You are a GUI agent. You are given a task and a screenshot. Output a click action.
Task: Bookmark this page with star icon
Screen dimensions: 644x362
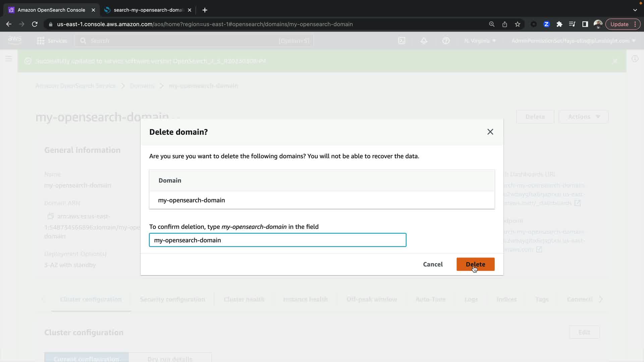pos(518,24)
